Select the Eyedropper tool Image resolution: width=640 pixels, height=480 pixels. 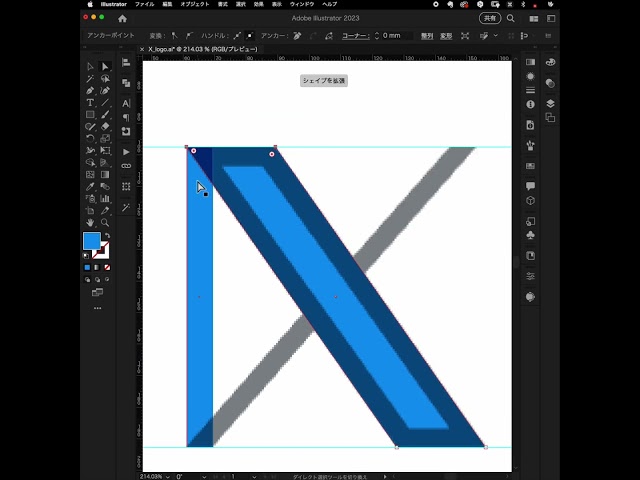point(90,187)
